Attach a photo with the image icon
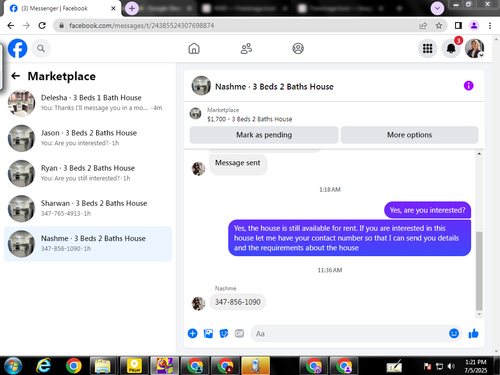The height and width of the screenshot is (375, 500). (x=208, y=333)
